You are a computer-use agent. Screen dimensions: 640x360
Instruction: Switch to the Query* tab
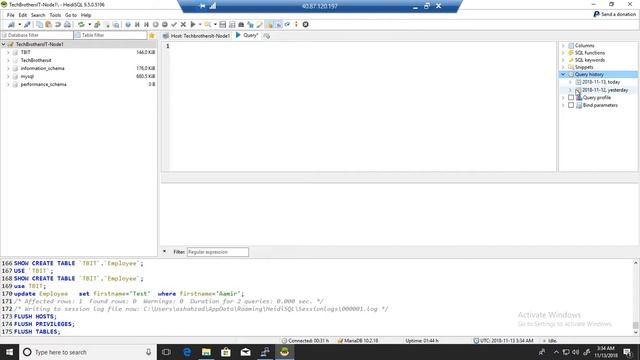[247, 36]
